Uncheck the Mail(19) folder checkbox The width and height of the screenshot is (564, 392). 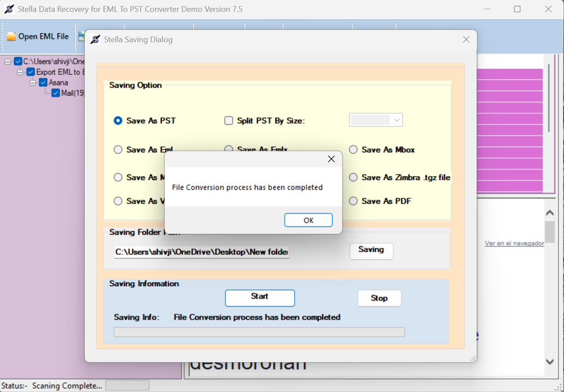[x=56, y=93]
